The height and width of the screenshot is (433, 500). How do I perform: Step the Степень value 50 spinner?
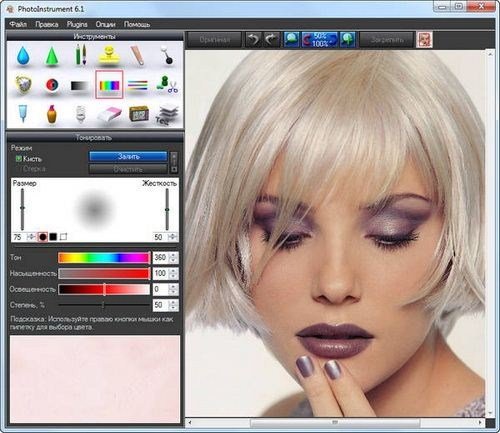click(173, 305)
